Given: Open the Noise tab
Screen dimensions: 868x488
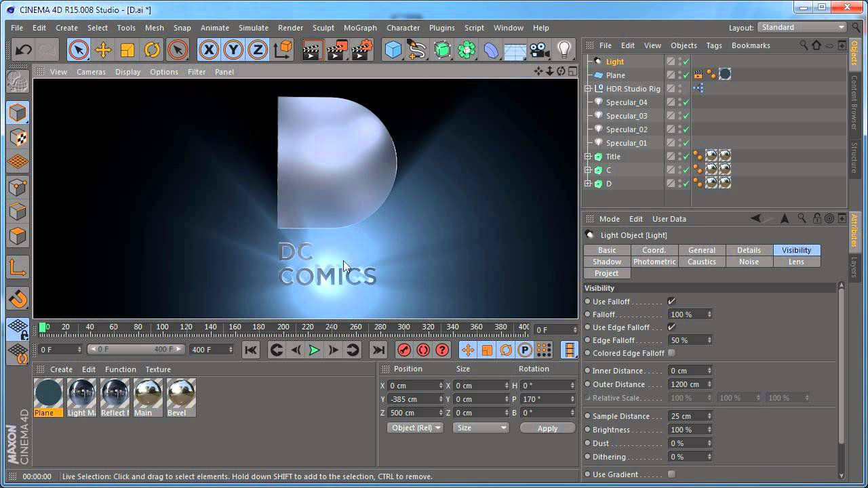Looking at the screenshot, I should click(749, 262).
